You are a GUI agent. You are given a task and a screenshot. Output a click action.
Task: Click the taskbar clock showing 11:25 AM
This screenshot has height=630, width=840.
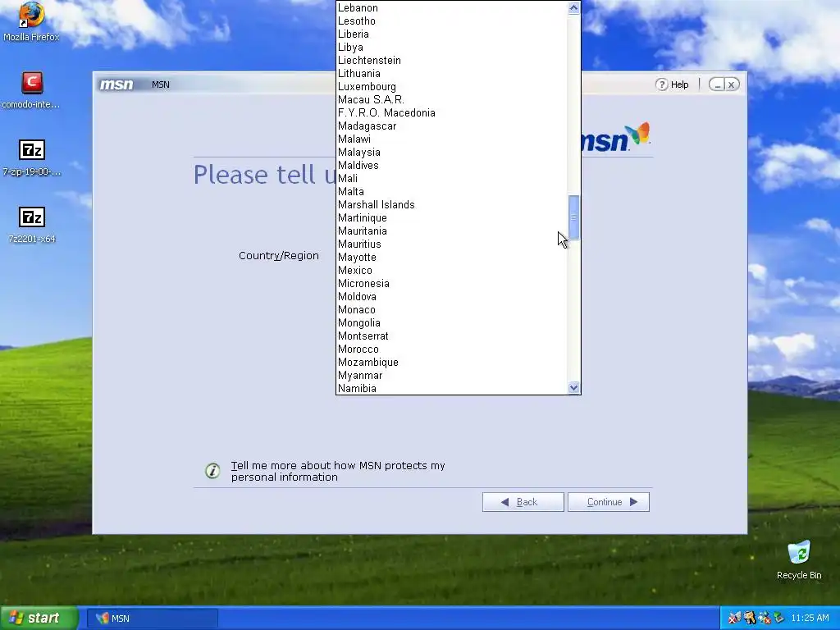tap(810, 619)
